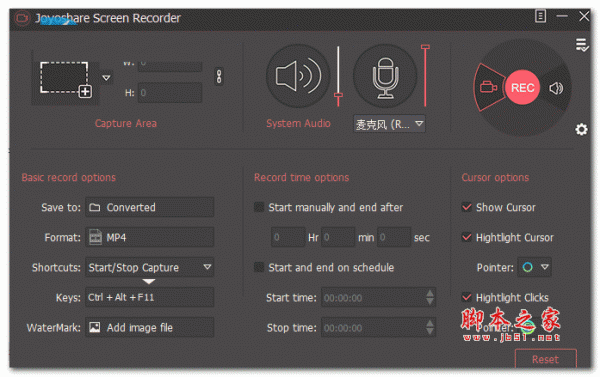
Task: Click the Add image file watermark field
Action: pyautogui.click(x=149, y=327)
